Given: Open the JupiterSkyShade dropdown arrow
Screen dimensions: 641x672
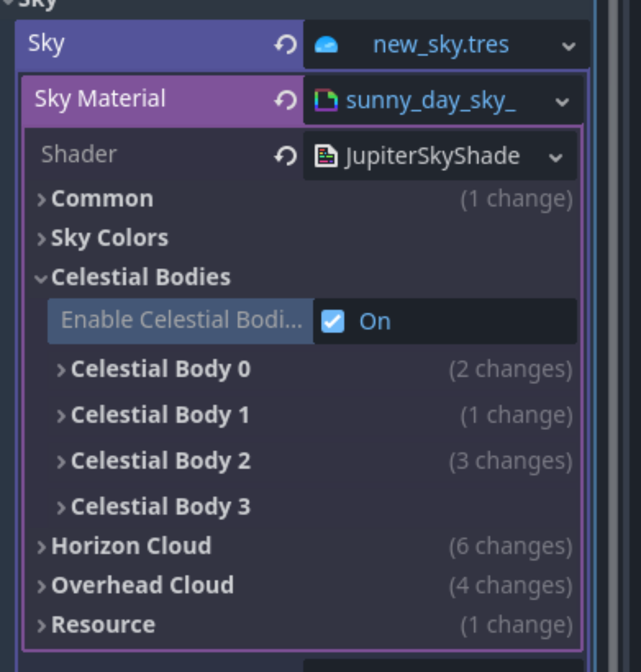Looking at the screenshot, I should [x=556, y=157].
